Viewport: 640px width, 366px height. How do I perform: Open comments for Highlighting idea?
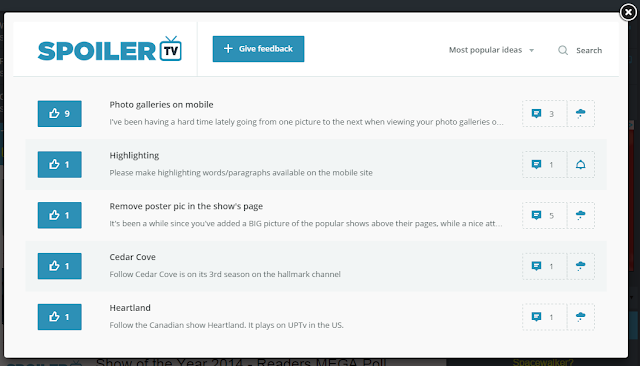tap(544, 164)
